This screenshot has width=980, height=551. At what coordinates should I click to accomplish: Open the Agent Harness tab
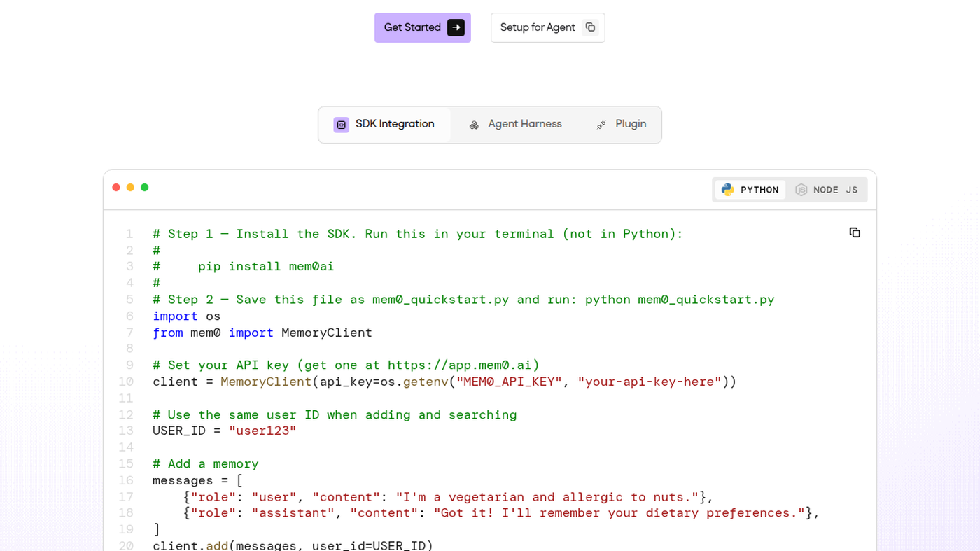click(x=515, y=125)
